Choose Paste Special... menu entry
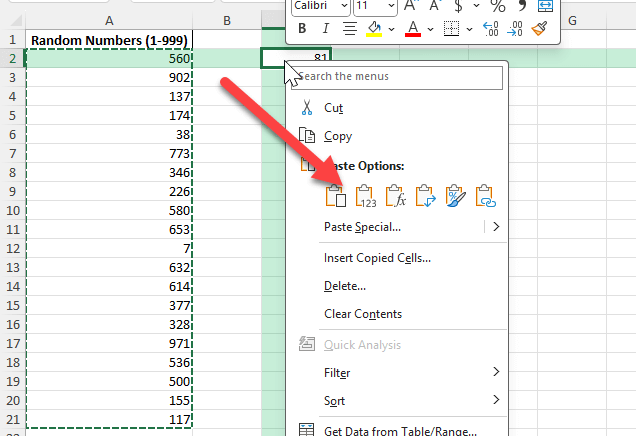 coord(362,227)
